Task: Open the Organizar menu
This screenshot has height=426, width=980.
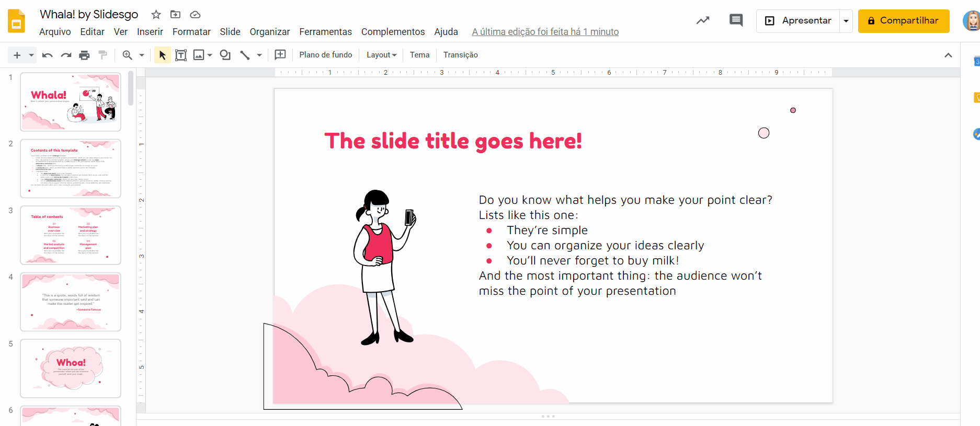Action: pos(270,32)
